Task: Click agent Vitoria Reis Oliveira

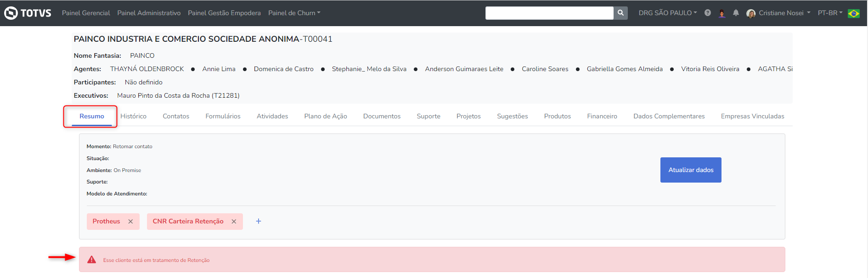Action: point(710,69)
